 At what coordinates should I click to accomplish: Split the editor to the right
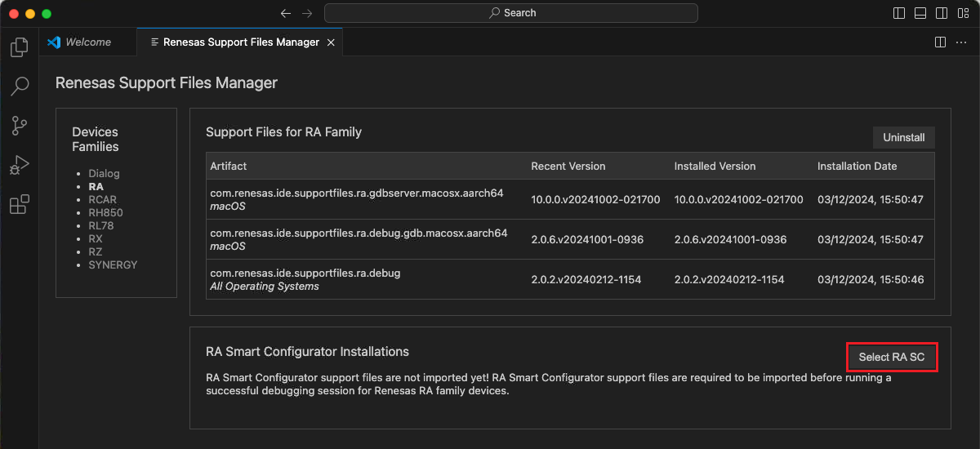coord(940,42)
